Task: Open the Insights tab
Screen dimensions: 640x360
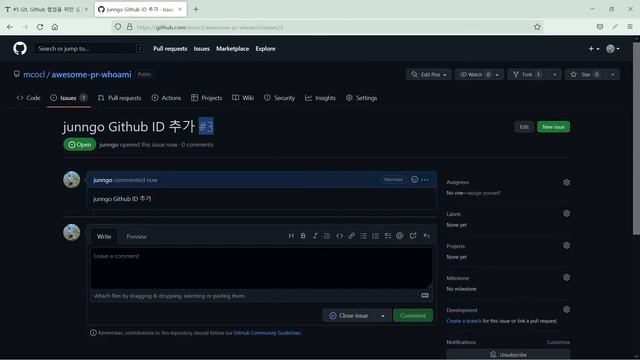Action: coord(320,98)
